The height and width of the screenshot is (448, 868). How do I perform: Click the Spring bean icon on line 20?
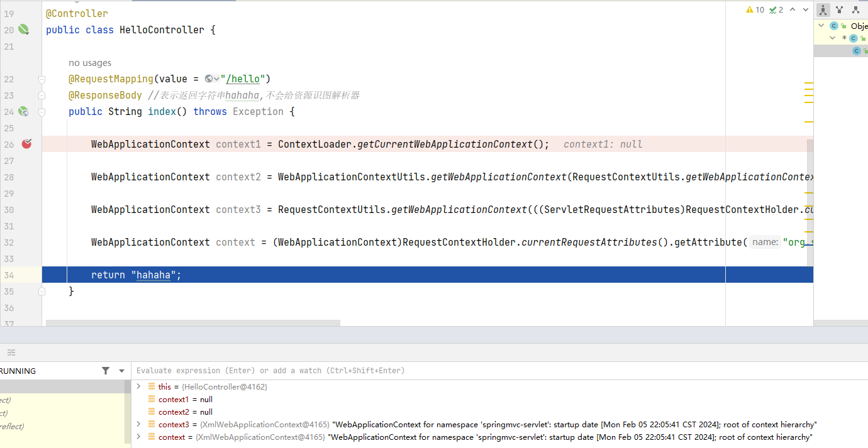coord(23,30)
